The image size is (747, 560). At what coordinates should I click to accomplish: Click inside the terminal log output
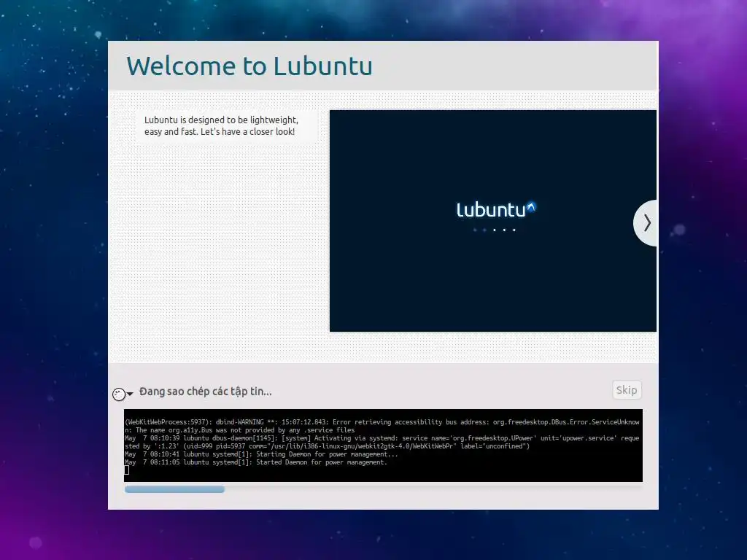point(384,446)
